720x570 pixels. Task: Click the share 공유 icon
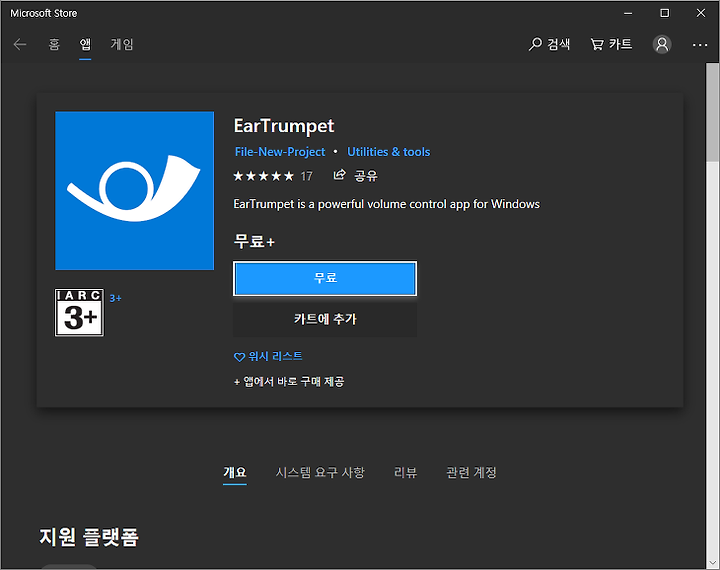click(x=355, y=175)
